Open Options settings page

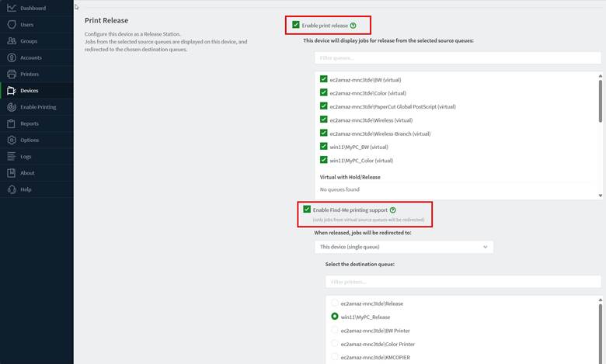pos(37,140)
